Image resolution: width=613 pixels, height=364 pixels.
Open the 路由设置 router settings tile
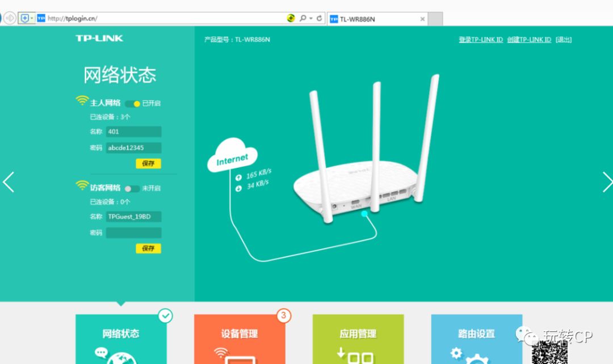pyautogui.click(x=477, y=339)
